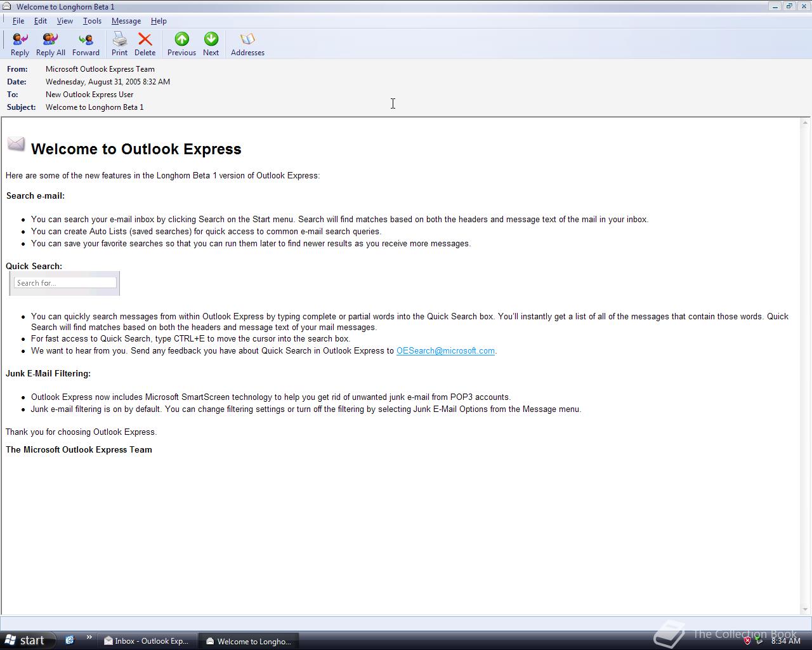Viewport: 812px width, 650px height.
Task: Click the message scrollbar up arrow
Action: (x=806, y=123)
